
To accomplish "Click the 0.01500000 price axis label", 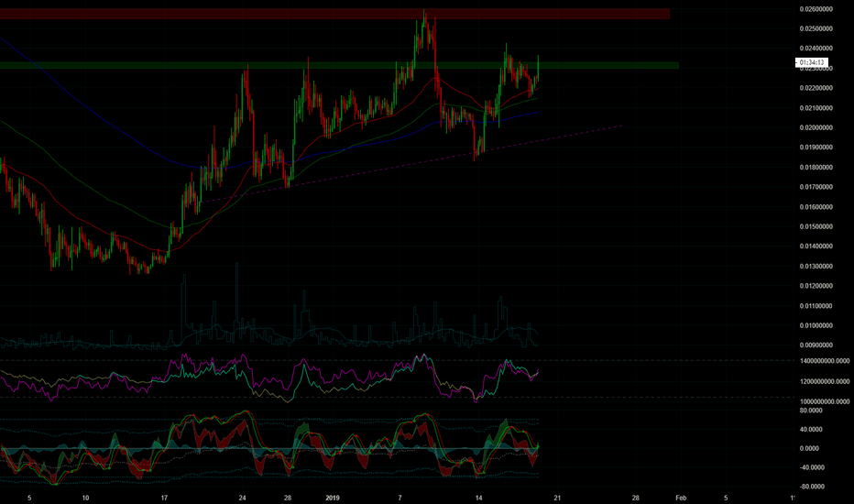I will (816, 226).
